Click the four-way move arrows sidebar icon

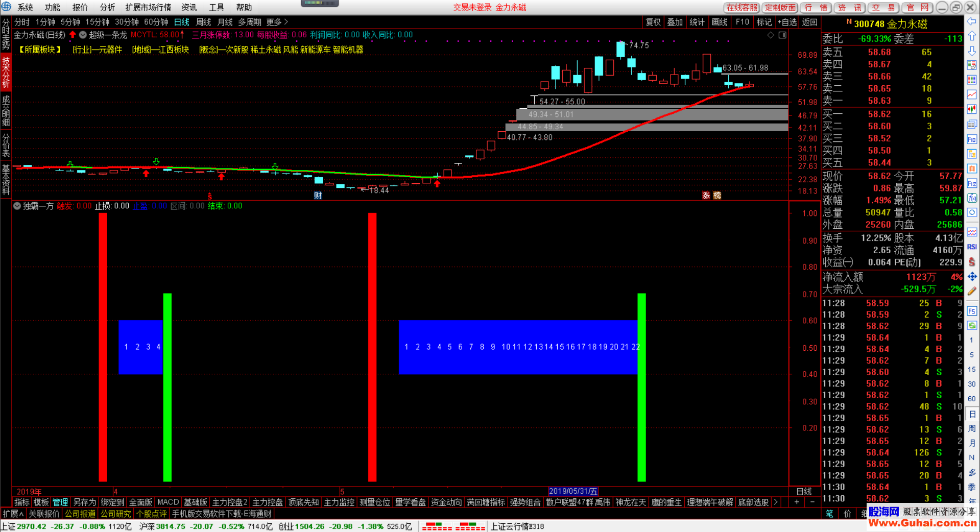(971, 276)
